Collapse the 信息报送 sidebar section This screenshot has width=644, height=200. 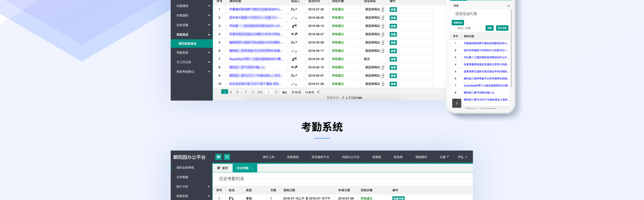[209, 35]
